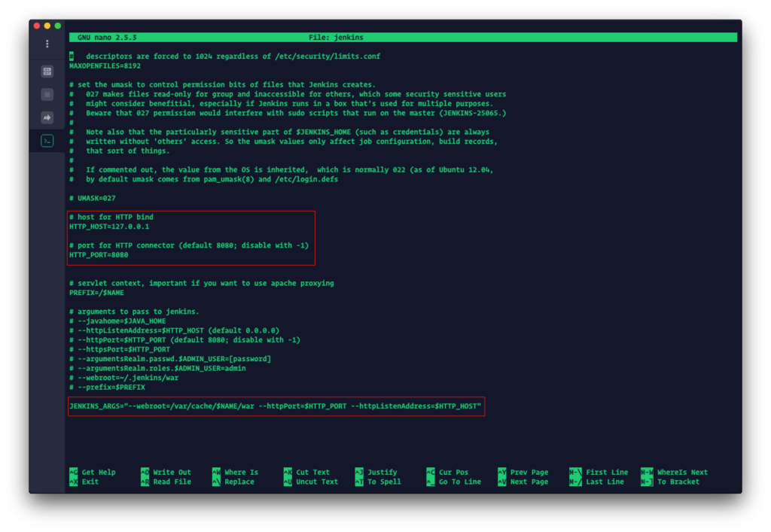The height and width of the screenshot is (532, 771).
Task: Click the Exit shortcut in nano footer
Action: (x=90, y=482)
